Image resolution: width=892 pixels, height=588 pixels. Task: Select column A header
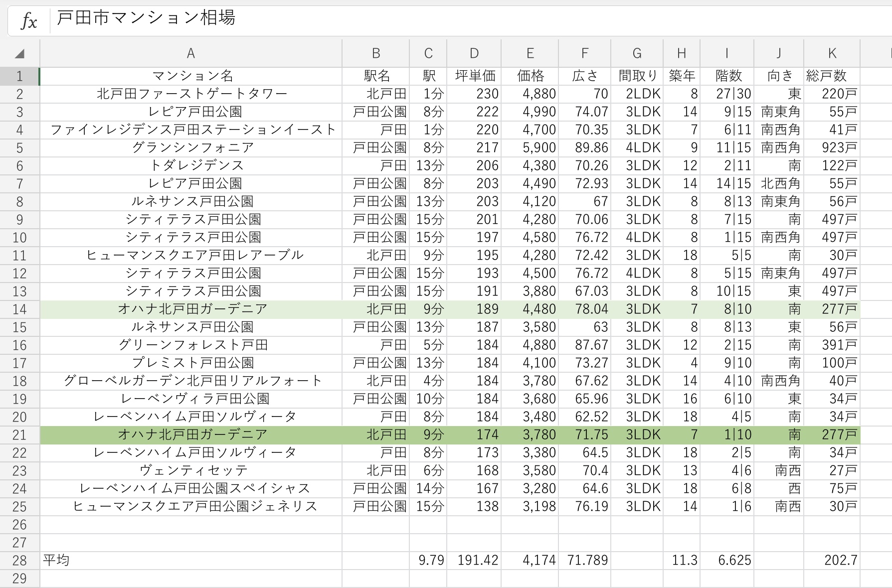(x=190, y=54)
